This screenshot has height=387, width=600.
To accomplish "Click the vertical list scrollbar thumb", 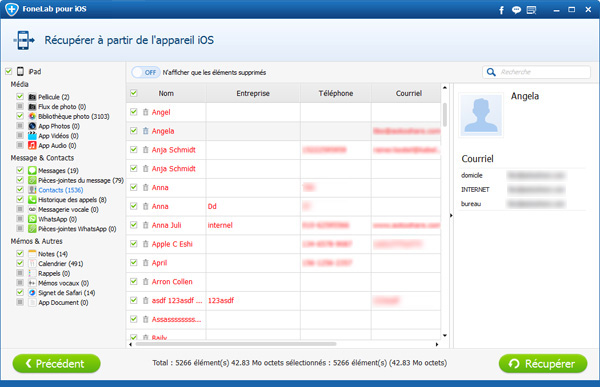I will point(445,114).
